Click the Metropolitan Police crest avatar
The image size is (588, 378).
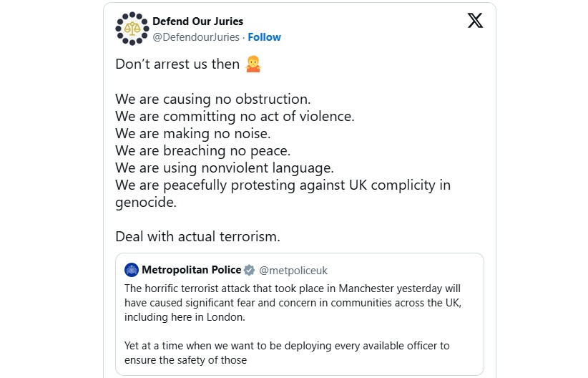tap(132, 270)
